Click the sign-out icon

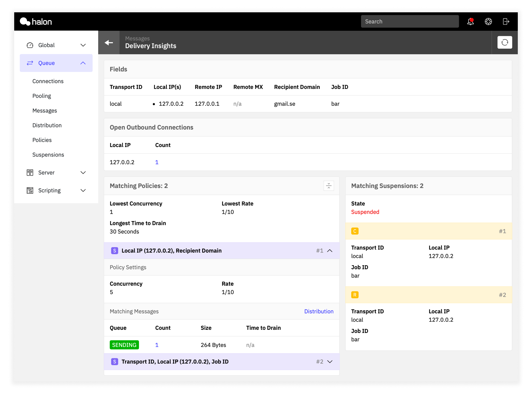tap(505, 21)
